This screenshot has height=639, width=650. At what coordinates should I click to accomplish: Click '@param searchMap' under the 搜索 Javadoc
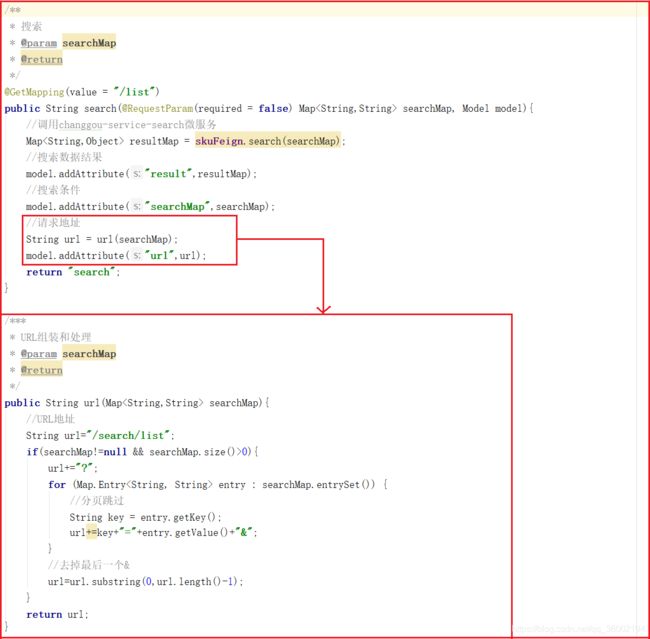(x=68, y=43)
